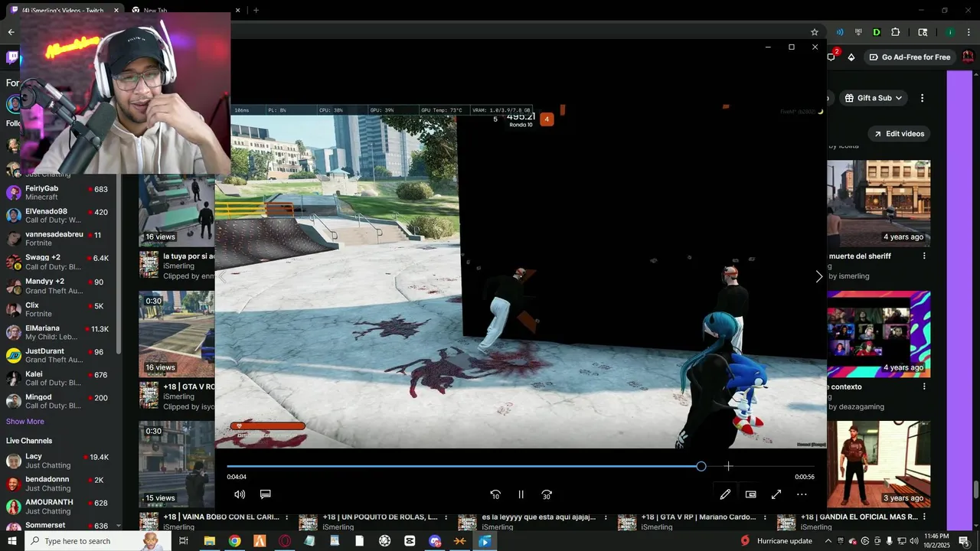Click the video seek bar playhead

pyautogui.click(x=701, y=466)
